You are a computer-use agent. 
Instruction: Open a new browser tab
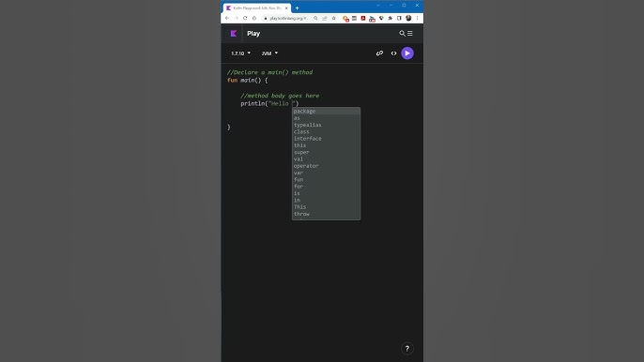pos(297,8)
